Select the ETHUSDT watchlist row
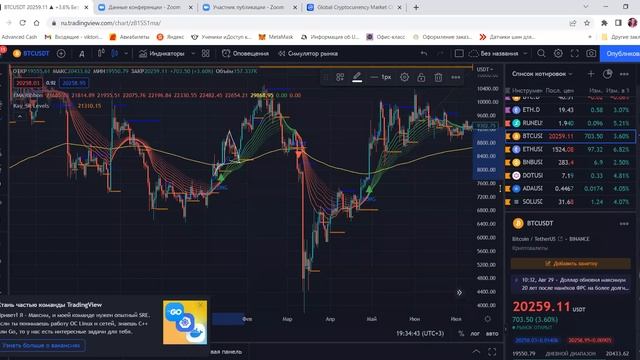 pos(570,149)
